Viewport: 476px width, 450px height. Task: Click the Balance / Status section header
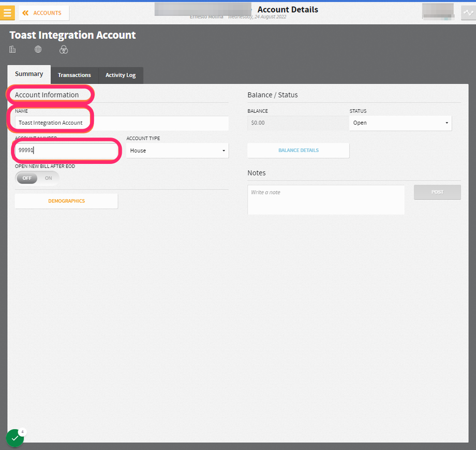(x=273, y=95)
